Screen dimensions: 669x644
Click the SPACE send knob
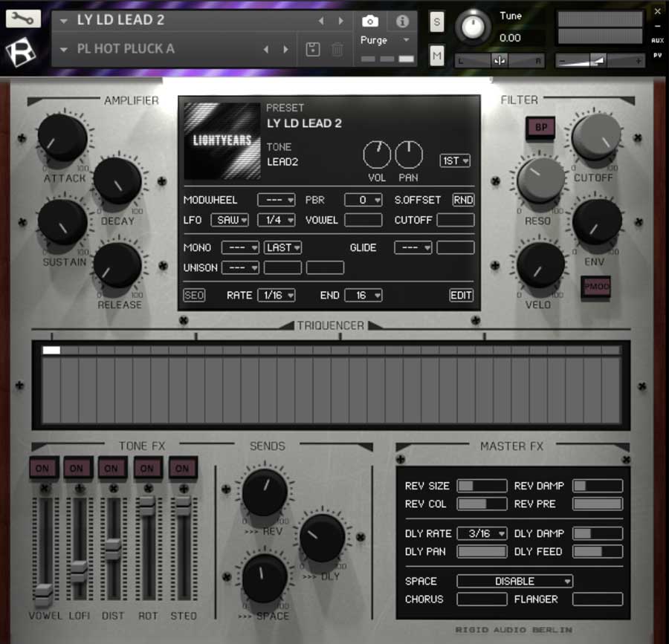[265, 579]
